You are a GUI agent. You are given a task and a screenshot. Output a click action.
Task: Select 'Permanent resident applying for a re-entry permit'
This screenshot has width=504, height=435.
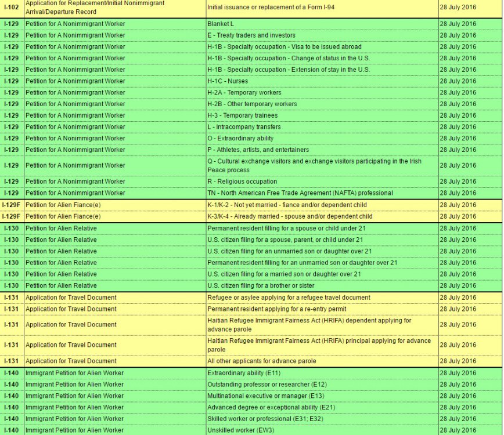click(322, 309)
